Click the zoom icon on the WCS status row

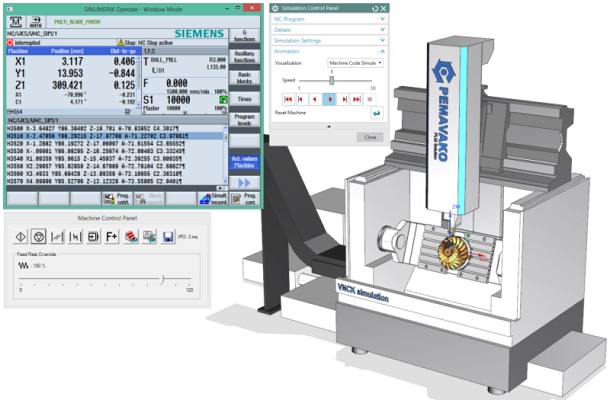click(x=127, y=112)
